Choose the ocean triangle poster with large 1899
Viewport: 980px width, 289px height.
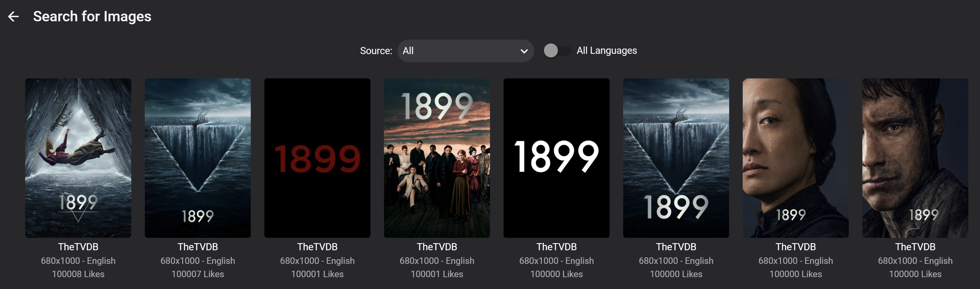point(676,158)
